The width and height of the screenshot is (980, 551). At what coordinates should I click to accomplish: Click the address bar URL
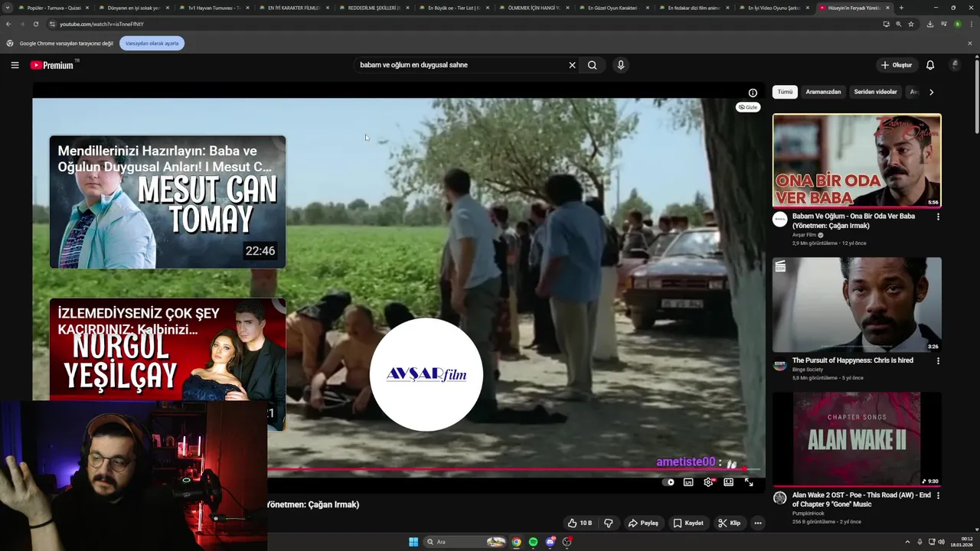click(102, 24)
